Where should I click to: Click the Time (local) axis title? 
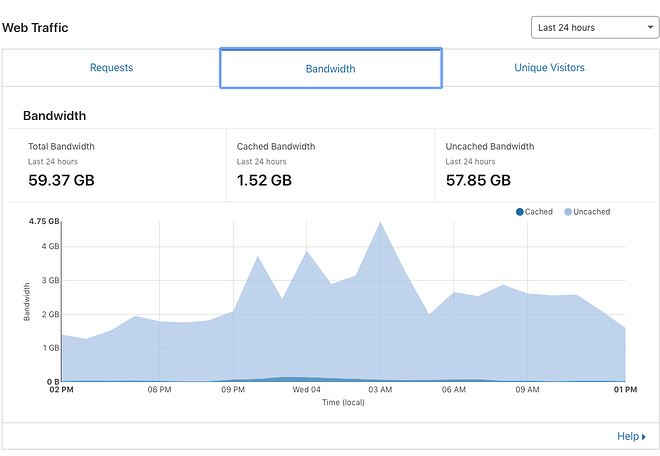click(x=343, y=403)
